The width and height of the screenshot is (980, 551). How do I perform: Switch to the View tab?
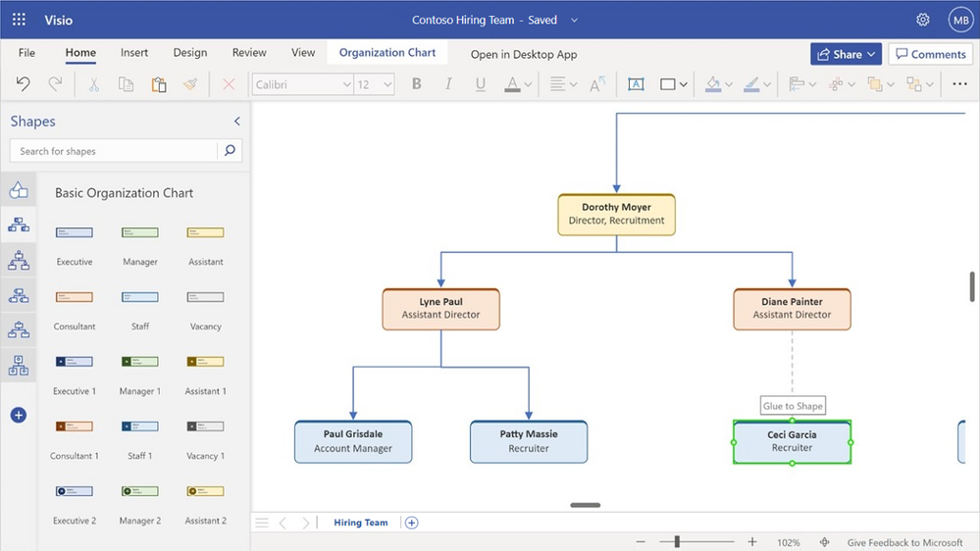303,53
